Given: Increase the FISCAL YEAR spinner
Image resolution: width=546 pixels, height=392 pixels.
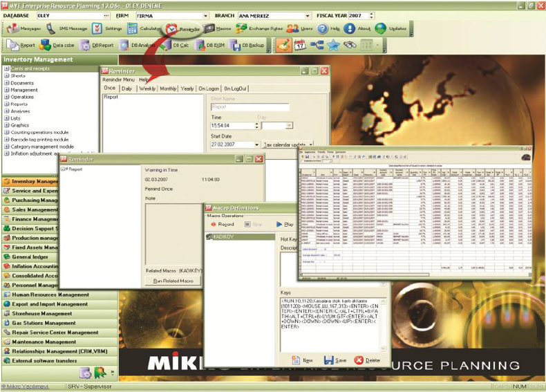Looking at the screenshot, I should [372, 14].
